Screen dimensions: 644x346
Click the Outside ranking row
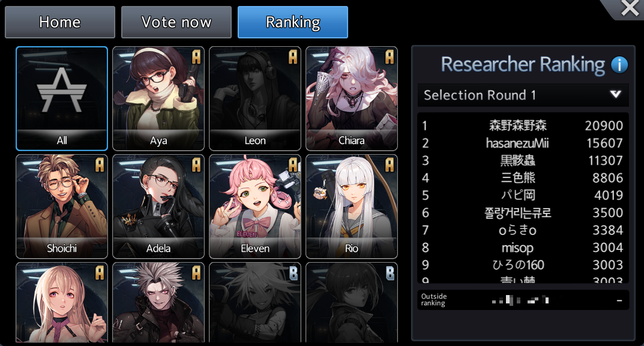tap(523, 300)
